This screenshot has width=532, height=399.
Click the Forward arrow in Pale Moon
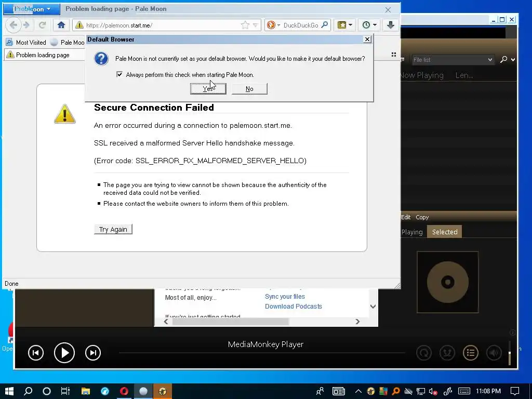26,25
